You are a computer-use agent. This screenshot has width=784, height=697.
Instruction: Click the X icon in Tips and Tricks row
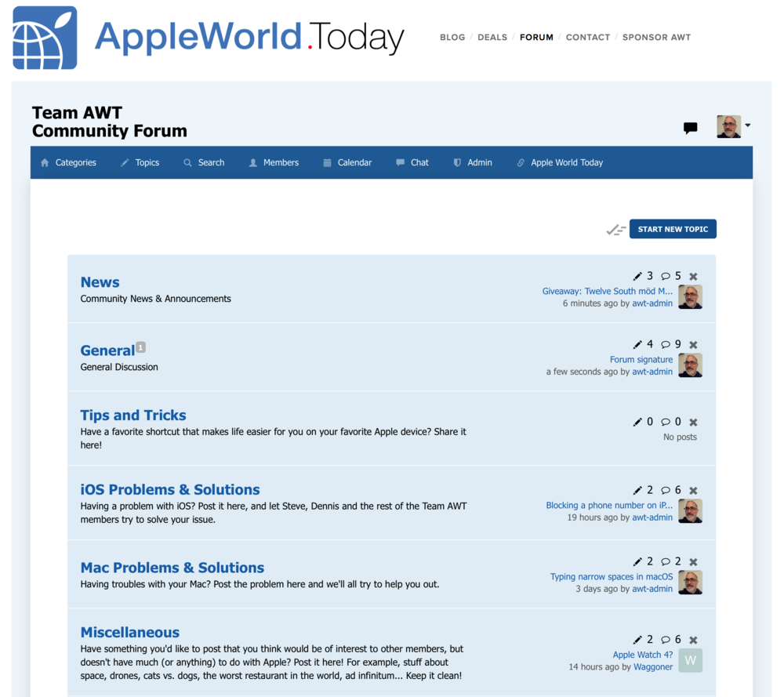click(693, 422)
